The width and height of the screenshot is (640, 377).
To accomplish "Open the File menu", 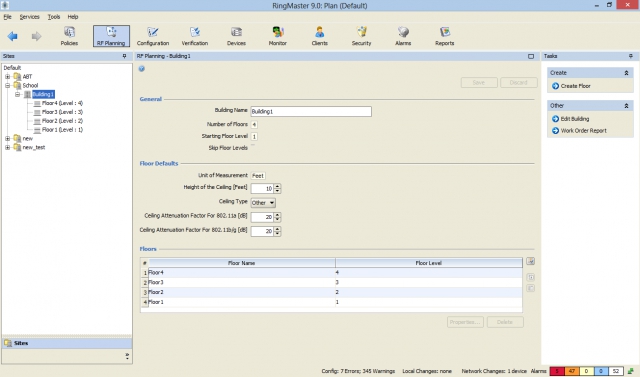I will point(7,17).
